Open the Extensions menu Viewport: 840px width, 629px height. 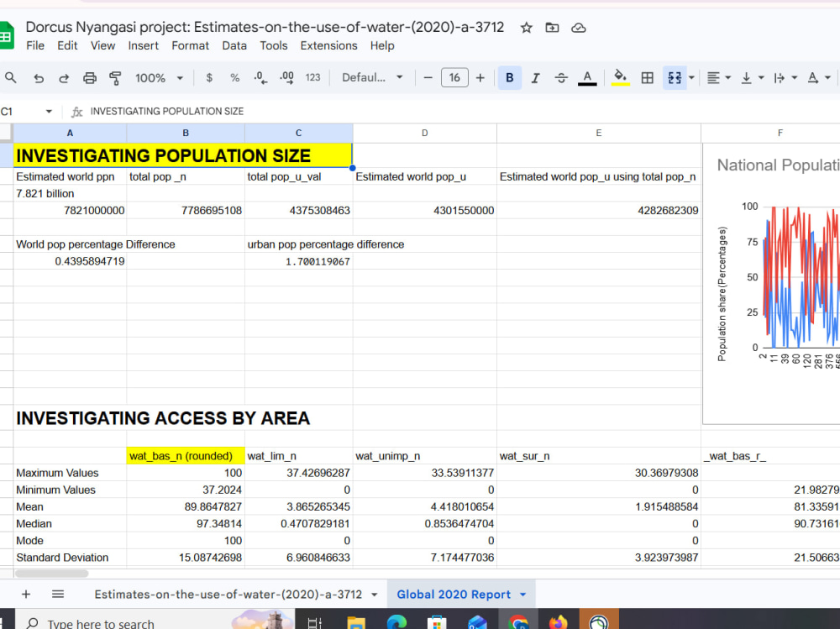[x=329, y=45]
